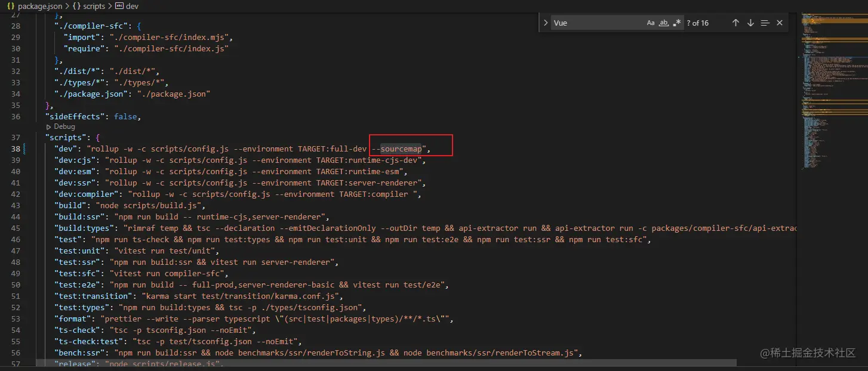Click the scripts object braces icon

coord(76,6)
